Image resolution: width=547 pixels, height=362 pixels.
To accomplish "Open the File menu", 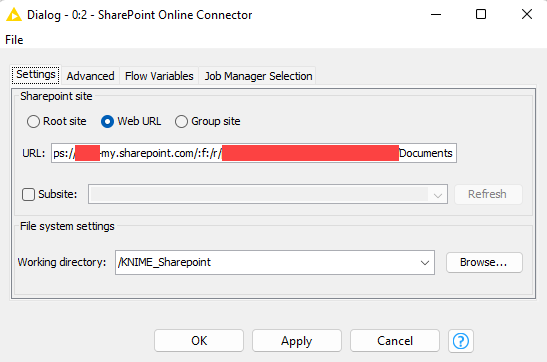I will (14, 40).
